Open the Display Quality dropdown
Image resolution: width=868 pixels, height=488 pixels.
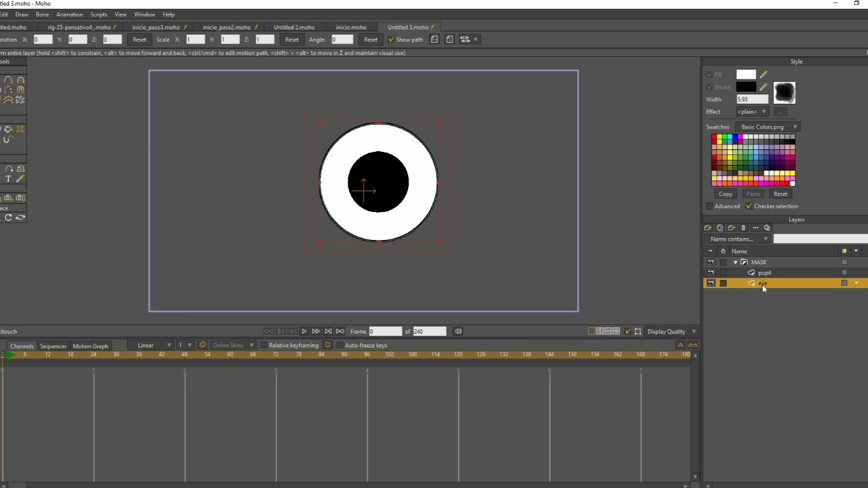(x=672, y=332)
